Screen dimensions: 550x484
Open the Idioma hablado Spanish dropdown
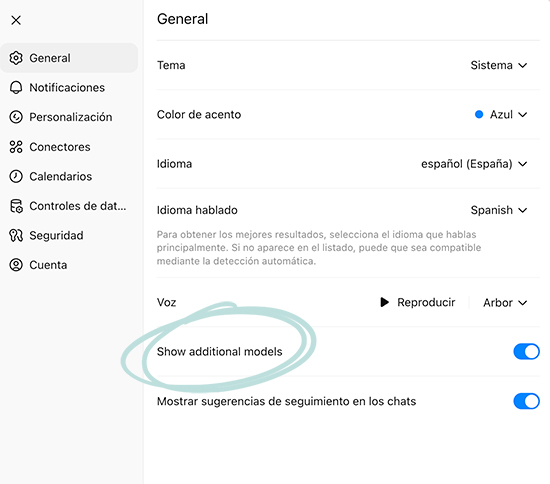[498, 210]
